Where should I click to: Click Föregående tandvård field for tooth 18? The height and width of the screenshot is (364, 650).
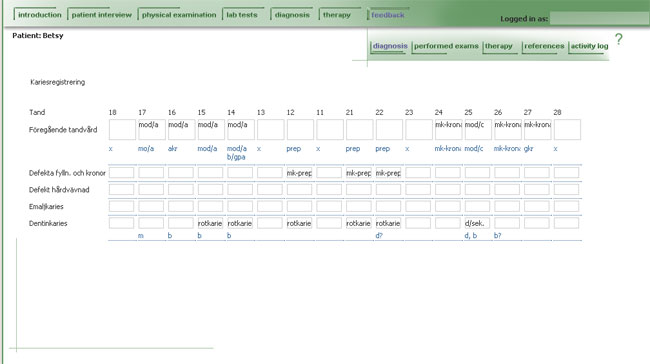coord(122,129)
